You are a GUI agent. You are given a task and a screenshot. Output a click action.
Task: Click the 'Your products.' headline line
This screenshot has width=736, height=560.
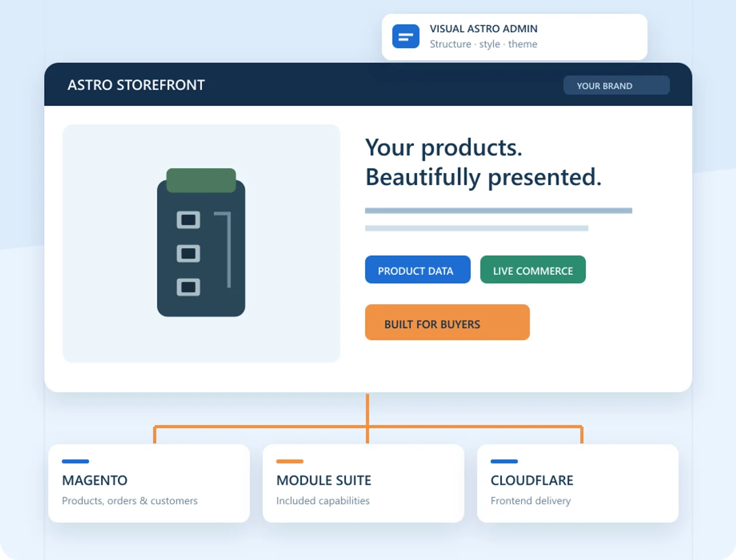click(444, 148)
